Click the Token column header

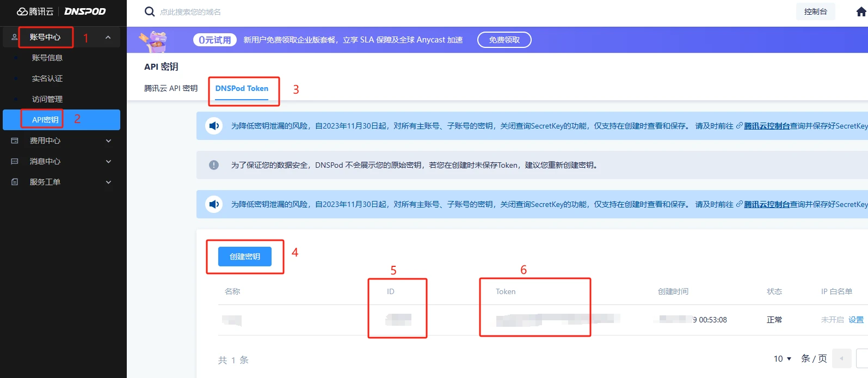pos(506,291)
